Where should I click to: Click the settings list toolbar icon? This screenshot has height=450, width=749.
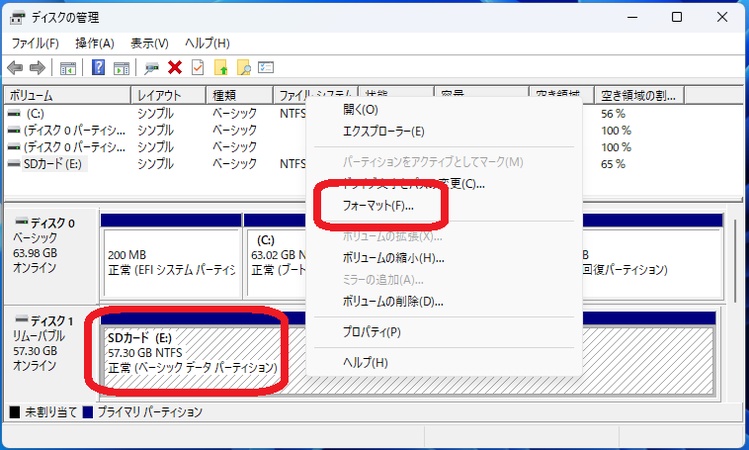tap(266, 67)
